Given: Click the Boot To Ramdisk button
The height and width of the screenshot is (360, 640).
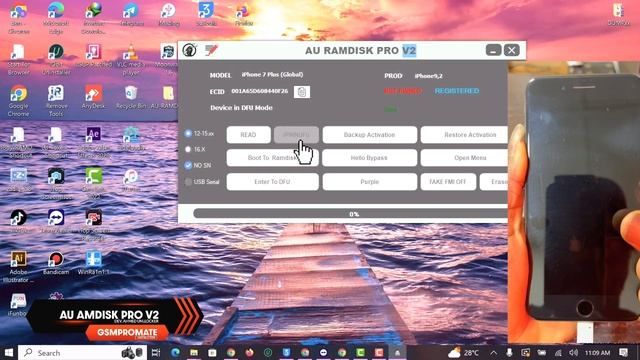Looking at the screenshot, I should tap(272, 158).
